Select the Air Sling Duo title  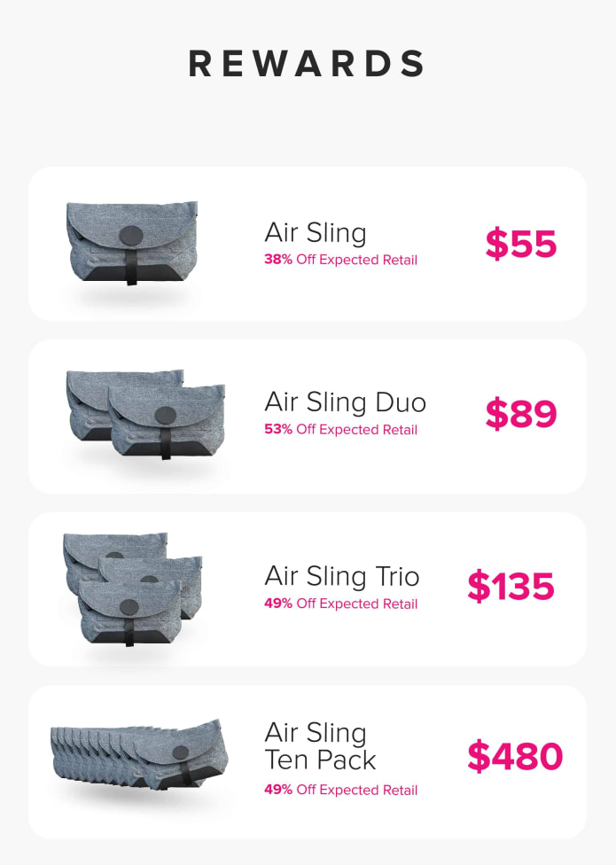click(x=345, y=402)
